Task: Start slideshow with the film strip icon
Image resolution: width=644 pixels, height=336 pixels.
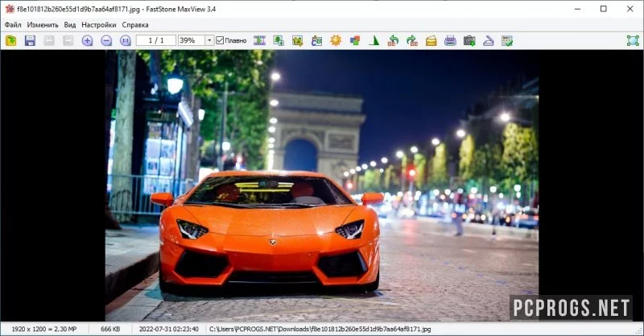Action: click(x=259, y=40)
